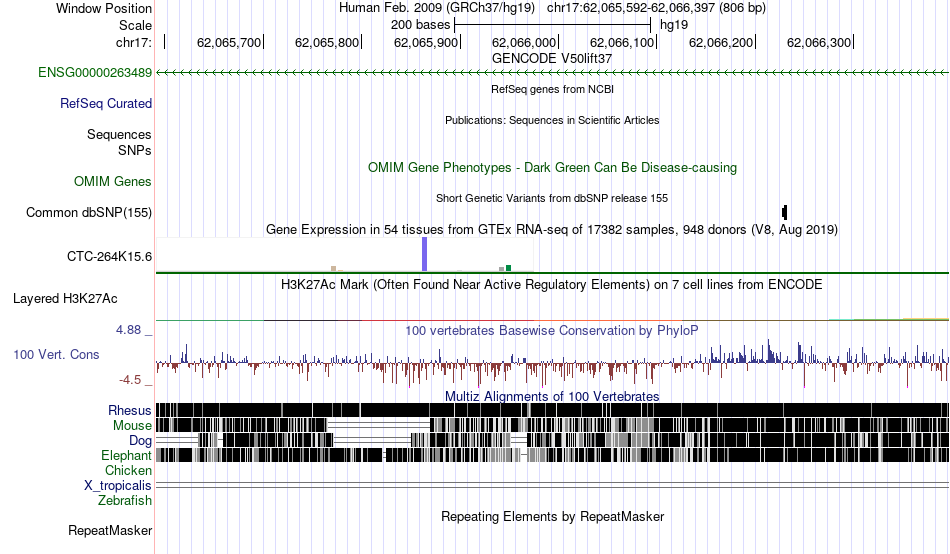Click the 100 Vert. Cons label
The image size is (950, 554).
pos(56,355)
